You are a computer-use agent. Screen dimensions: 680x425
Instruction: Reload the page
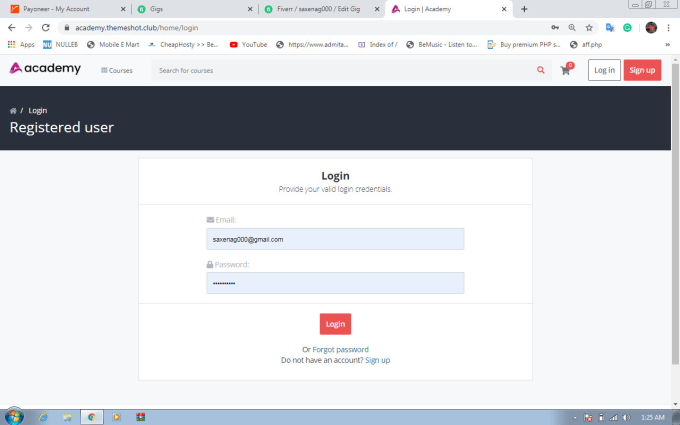point(46,28)
